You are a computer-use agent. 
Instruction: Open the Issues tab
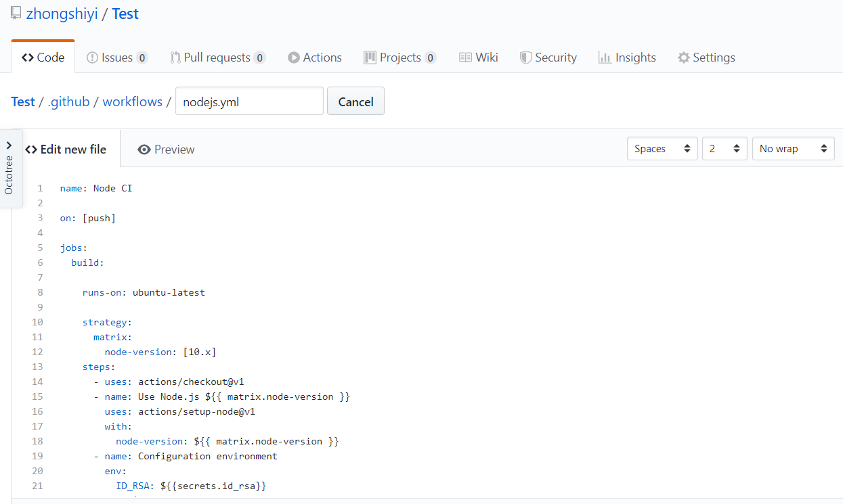[116, 58]
